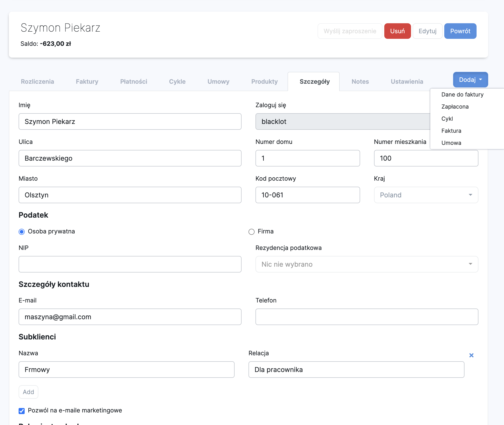Image resolution: width=504 pixels, height=425 pixels.
Task: Click the Edytuj button
Action: point(427,31)
